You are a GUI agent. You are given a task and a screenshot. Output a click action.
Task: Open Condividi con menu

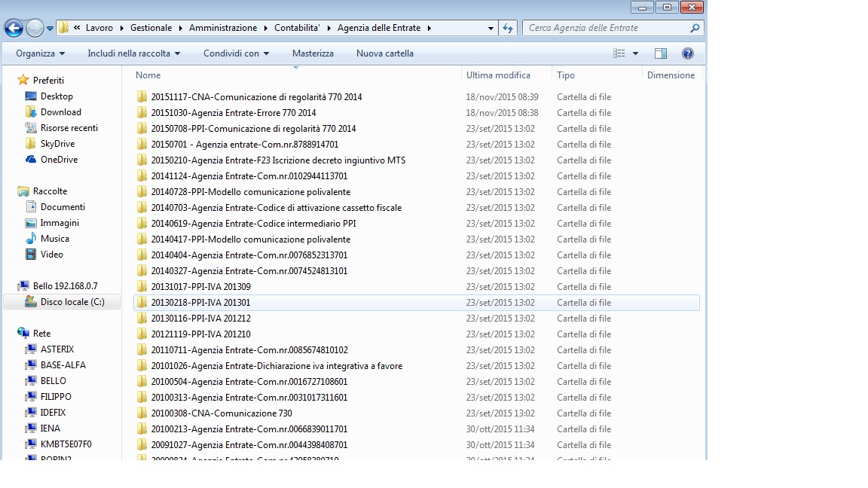[236, 53]
